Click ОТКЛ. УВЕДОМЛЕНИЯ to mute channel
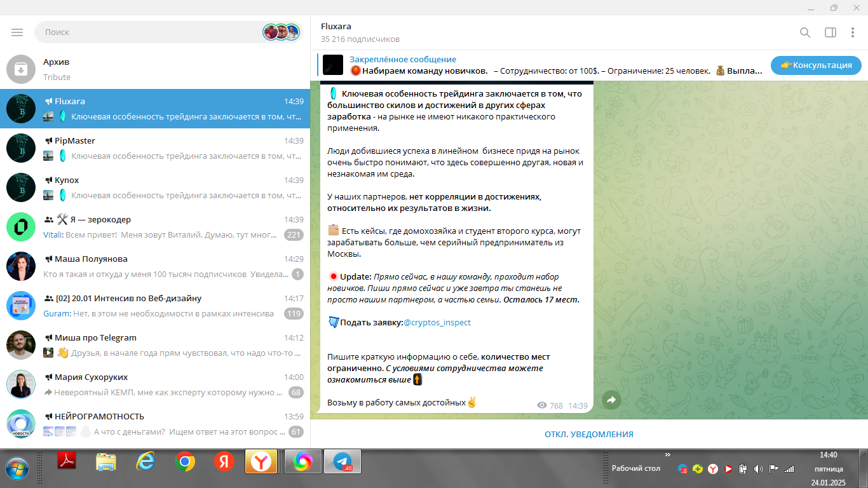The image size is (868, 488). (589, 435)
